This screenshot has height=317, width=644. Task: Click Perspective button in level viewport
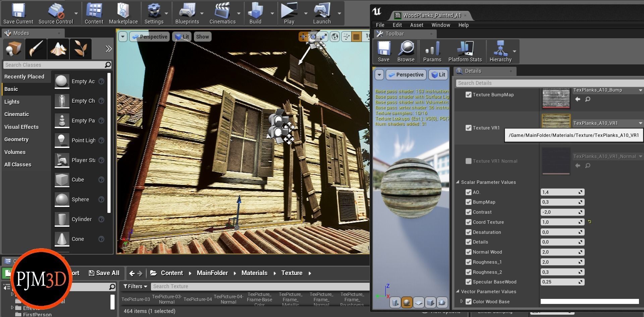point(150,37)
